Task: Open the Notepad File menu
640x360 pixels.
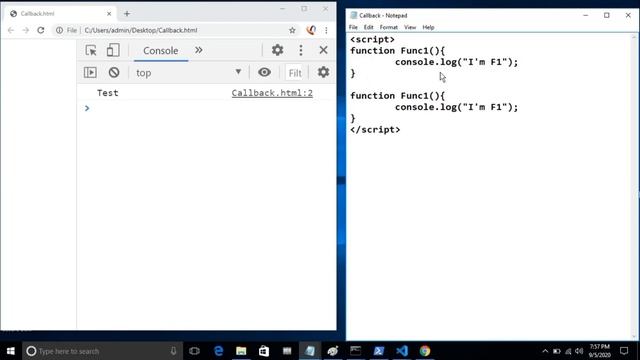Action: pyautogui.click(x=353, y=27)
